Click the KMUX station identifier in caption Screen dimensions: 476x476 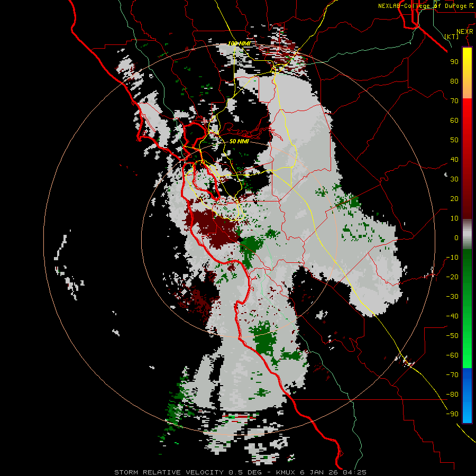coord(286,472)
